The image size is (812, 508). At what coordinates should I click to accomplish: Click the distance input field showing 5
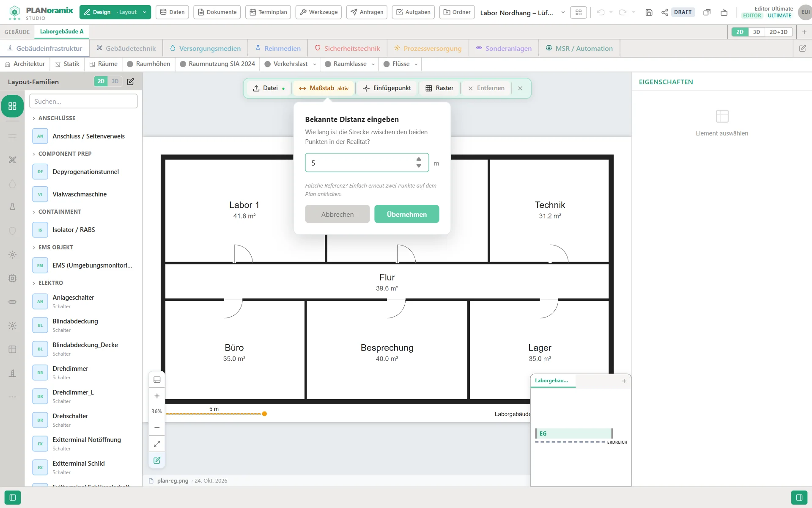[x=367, y=163]
